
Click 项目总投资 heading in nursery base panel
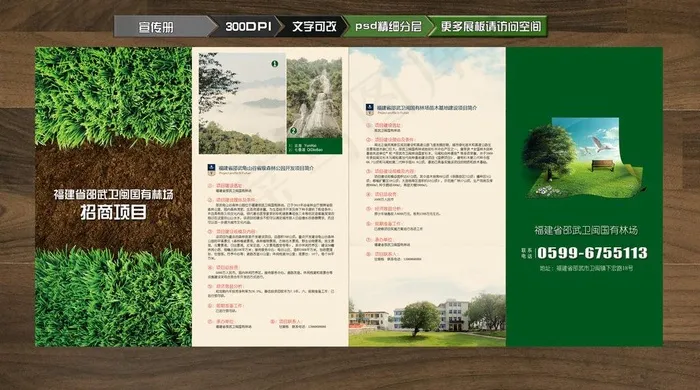tap(385, 195)
